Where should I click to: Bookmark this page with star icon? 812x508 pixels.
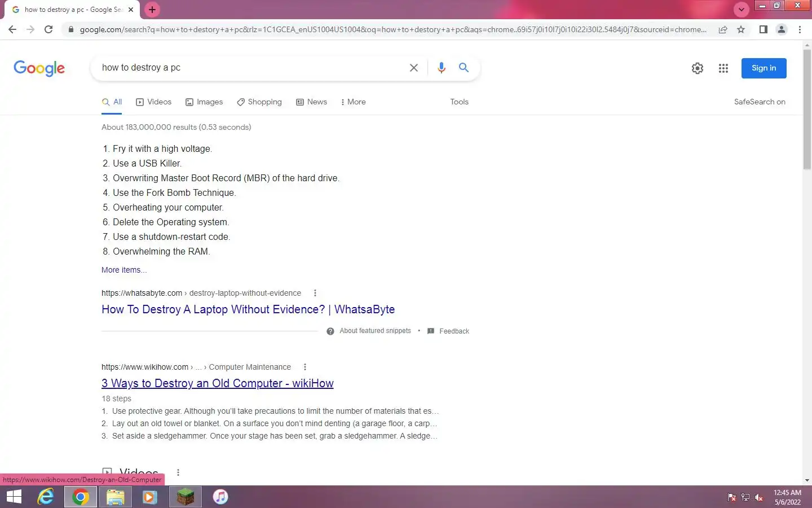point(741,29)
